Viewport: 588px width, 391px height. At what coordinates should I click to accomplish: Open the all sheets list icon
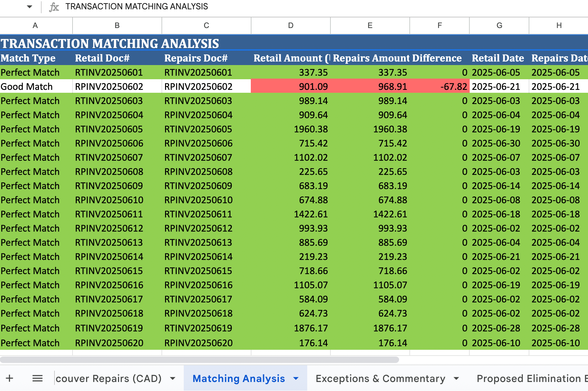(x=37, y=378)
